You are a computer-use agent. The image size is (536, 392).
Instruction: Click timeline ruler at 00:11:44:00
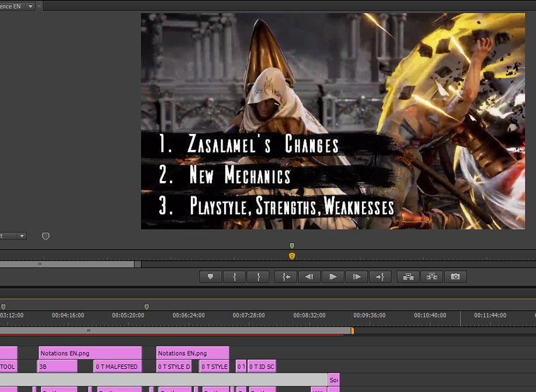point(490,315)
